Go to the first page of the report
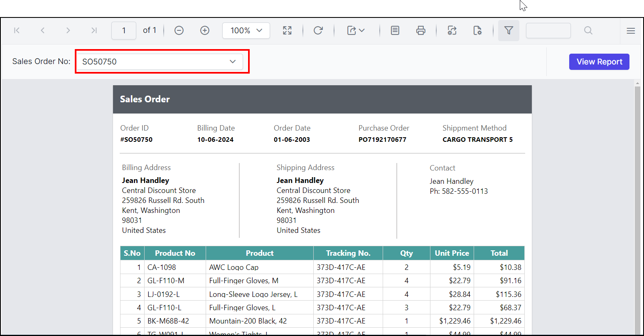Screen dimensions: 644x336 (x=17, y=30)
